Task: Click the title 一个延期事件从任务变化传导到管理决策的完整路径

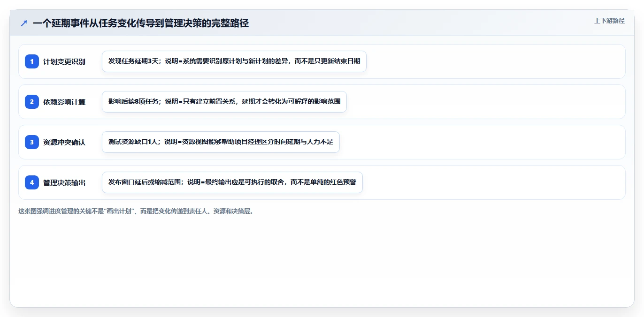Action: pyautogui.click(x=141, y=23)
